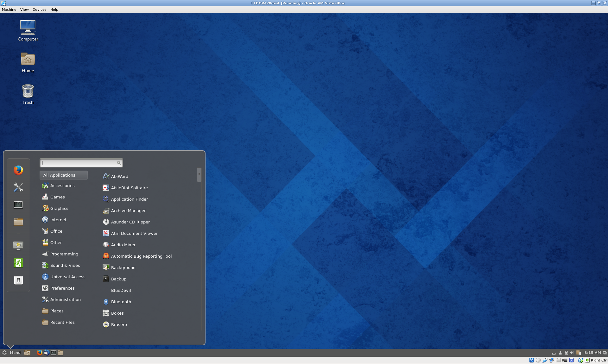This screenshot has height=364, width=608.
Task: Open the Administration category
Action: (65, 300)
